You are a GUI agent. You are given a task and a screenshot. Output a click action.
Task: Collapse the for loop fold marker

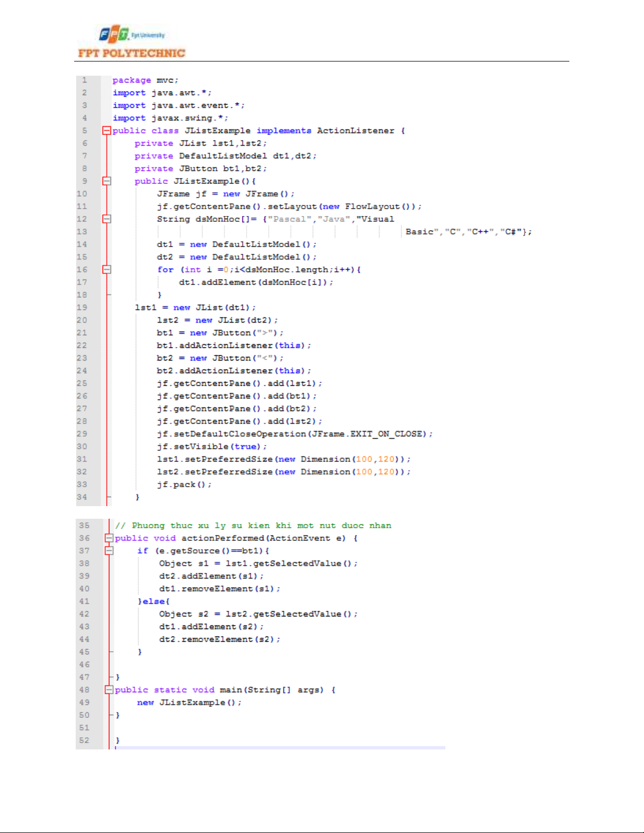(107, 270)
